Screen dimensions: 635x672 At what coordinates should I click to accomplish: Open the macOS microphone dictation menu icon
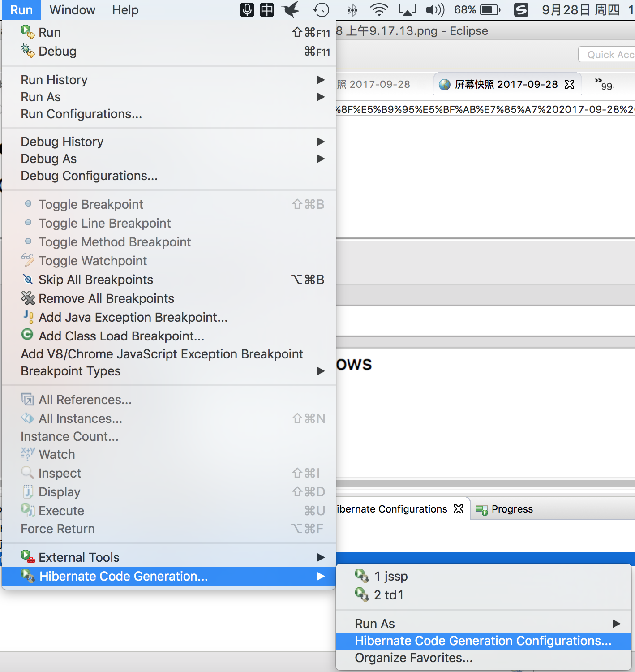pyautogui.click(x=247, y=9)
